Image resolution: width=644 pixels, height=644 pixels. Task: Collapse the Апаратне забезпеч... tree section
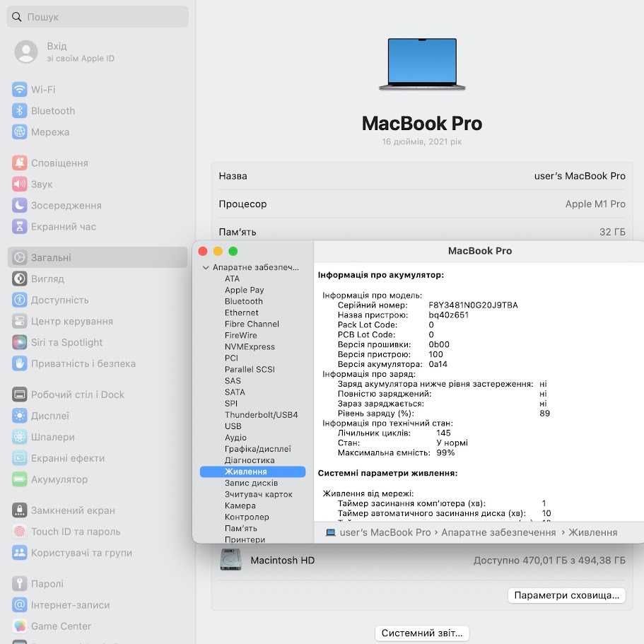coord(206,267)
